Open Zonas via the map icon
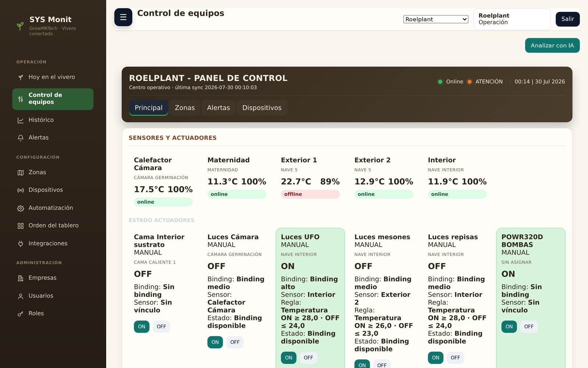 21,173
